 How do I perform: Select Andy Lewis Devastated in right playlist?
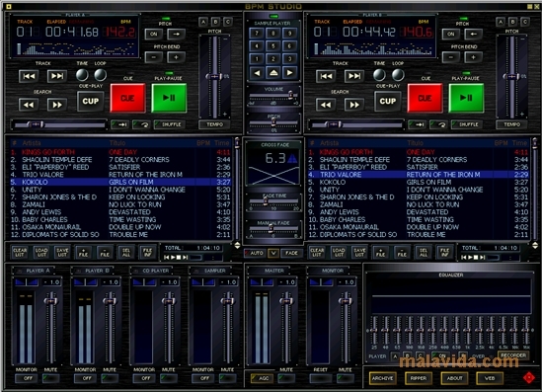point(418,212)
